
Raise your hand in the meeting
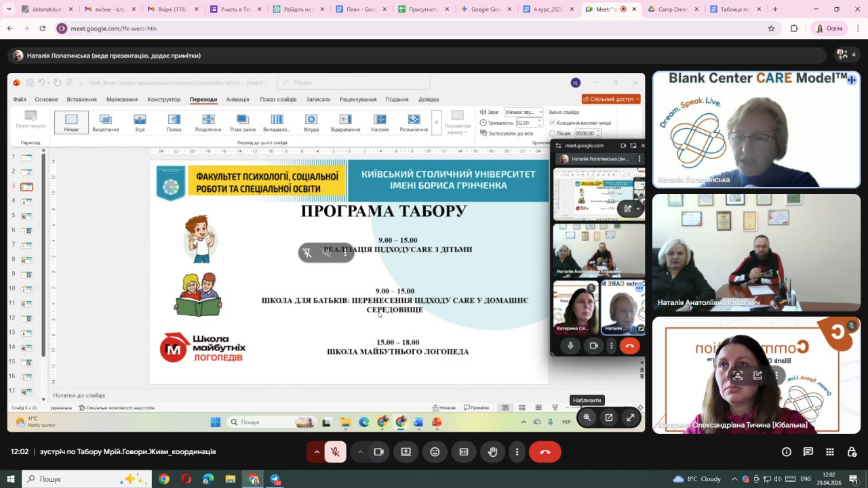493,452
